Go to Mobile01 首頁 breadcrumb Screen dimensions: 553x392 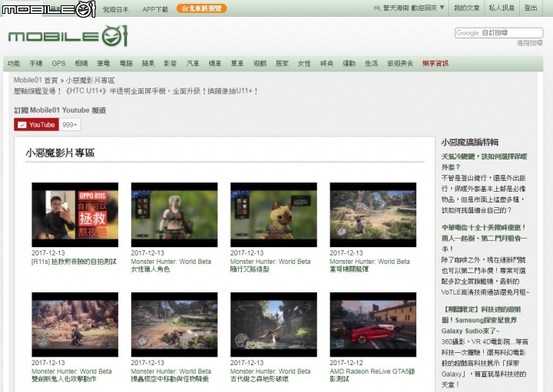[x=35, y=81]
